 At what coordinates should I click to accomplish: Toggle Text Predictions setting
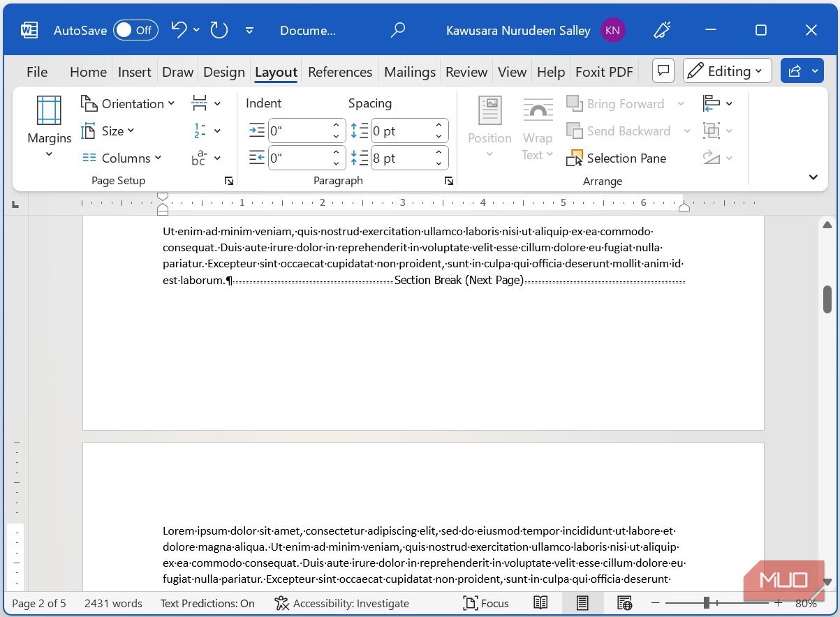point(207,603)
